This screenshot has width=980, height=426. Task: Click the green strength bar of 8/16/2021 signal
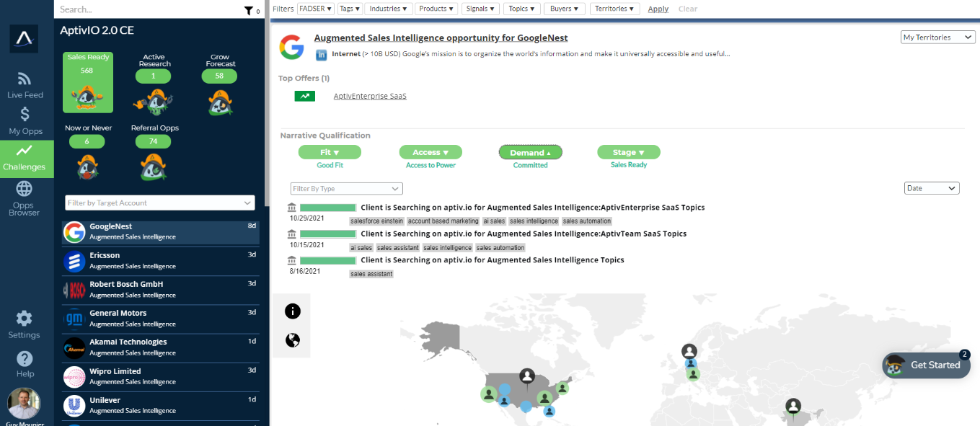point(328,260)
